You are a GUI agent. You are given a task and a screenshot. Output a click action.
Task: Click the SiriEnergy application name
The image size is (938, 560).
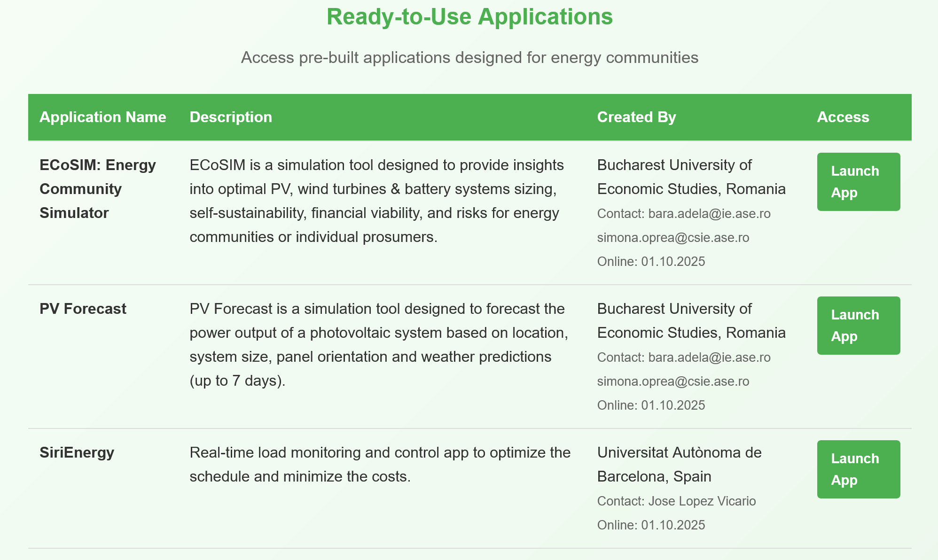77,452
